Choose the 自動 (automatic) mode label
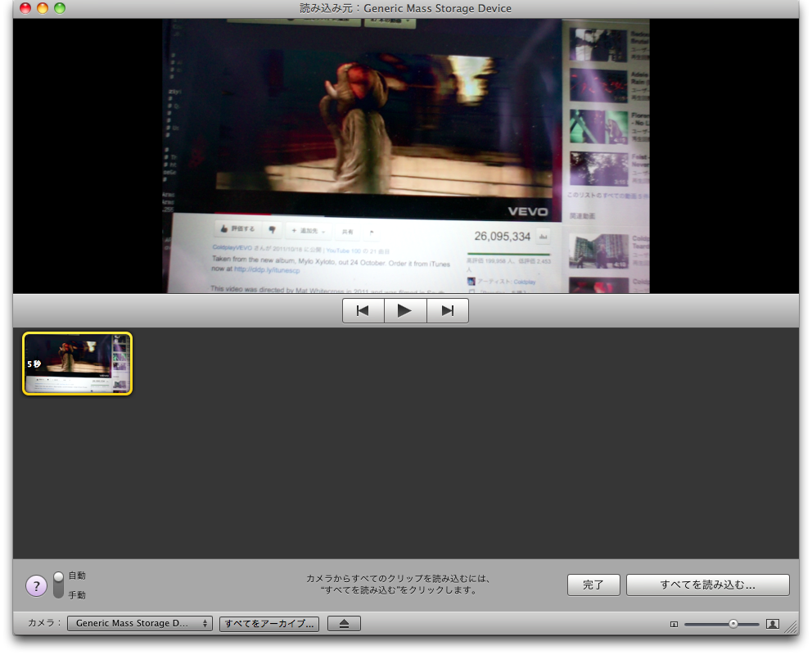Image resolution: width=812 pixels, height=655 pixels. point(77,576)
